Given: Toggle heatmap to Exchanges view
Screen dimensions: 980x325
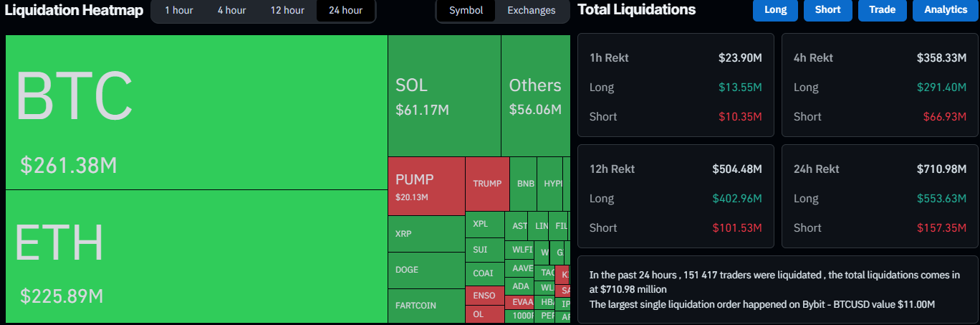Looking at the screenshot, I should tap(531, 10).
